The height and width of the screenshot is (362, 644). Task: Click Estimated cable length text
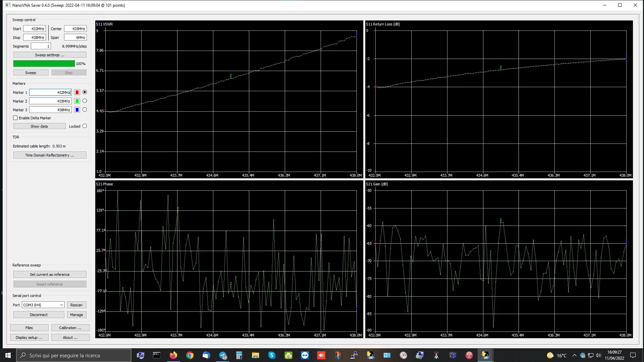39,146
